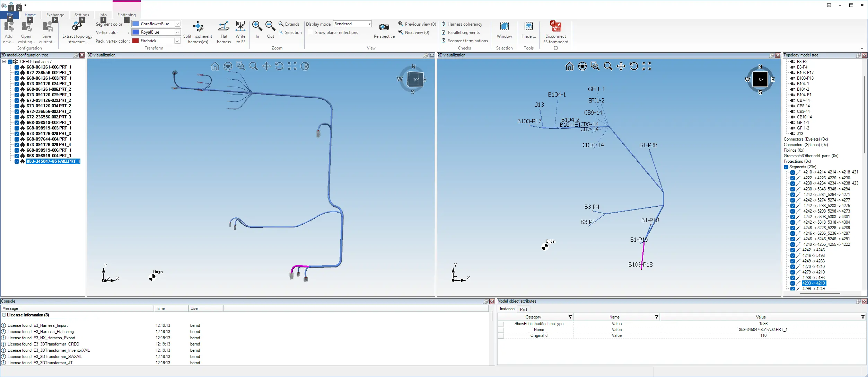868x377 pixels.
Task: Open the Segment color CornflowerBlue dropdown
Action: pos(177,24)
